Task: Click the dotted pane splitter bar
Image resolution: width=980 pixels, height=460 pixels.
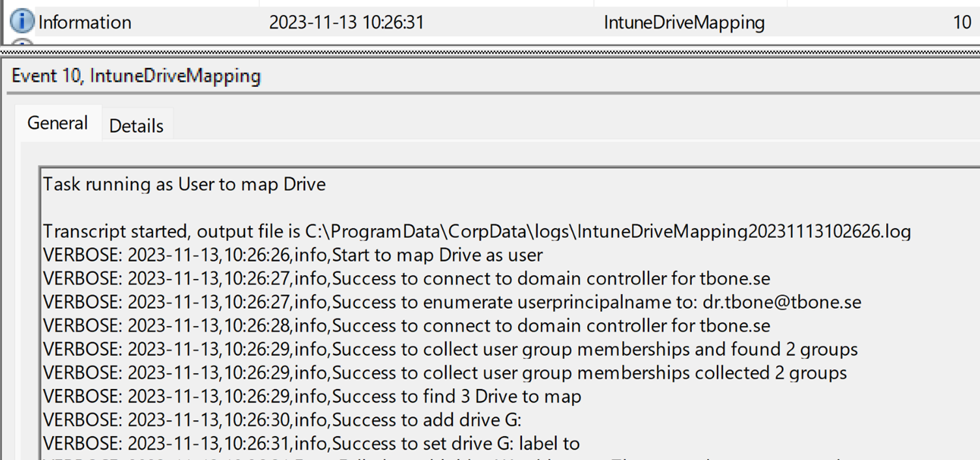Action: tap(490, 50)
